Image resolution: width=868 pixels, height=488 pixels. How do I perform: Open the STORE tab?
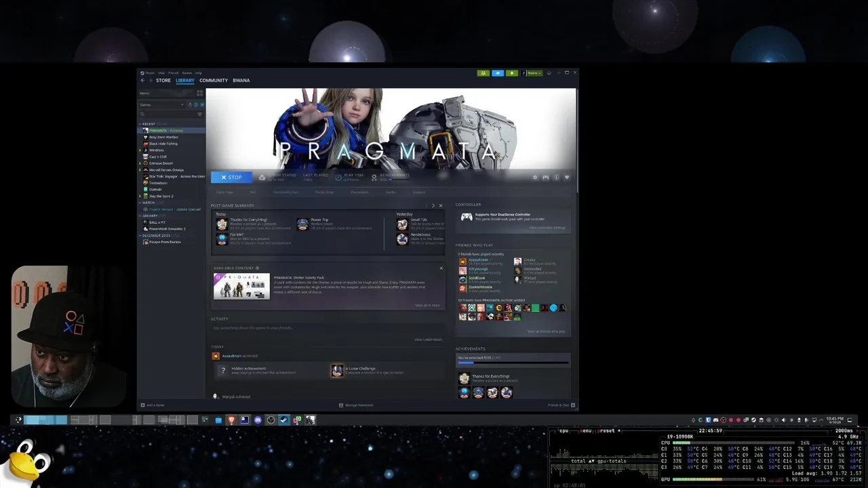click(163, 81)
